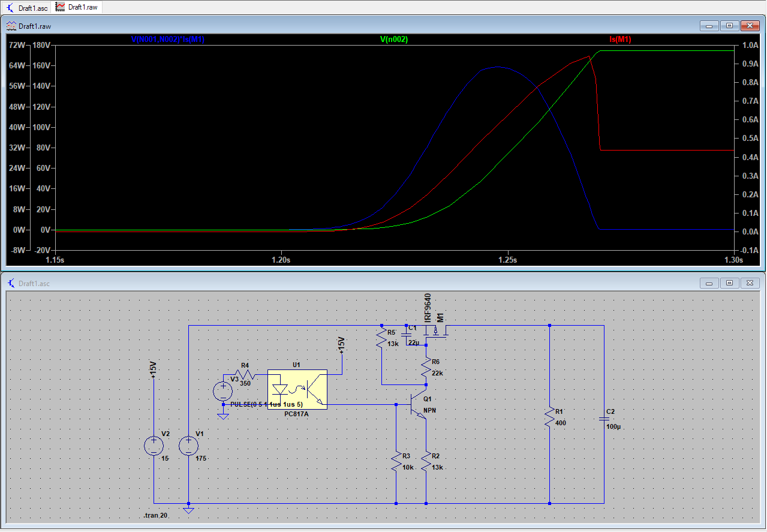Click the 1.15s time axis label

56,260
